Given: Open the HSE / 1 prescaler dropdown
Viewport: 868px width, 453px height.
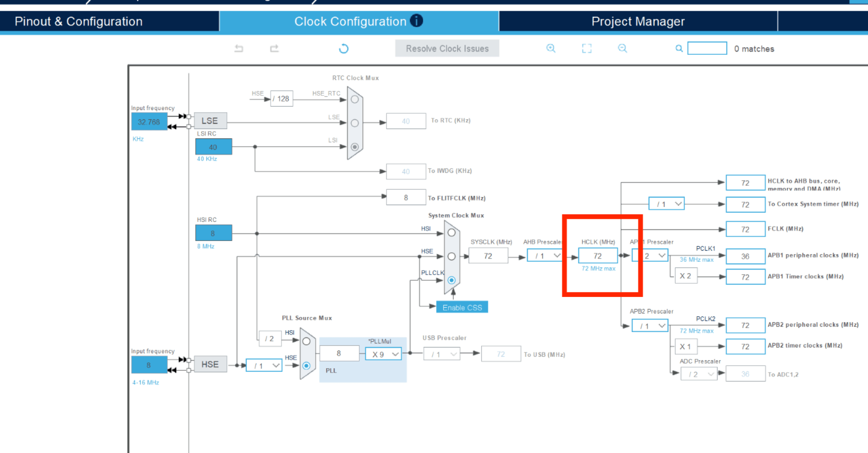Looking at the screenshot, I should pyautogui.click(x=264, y=365).
